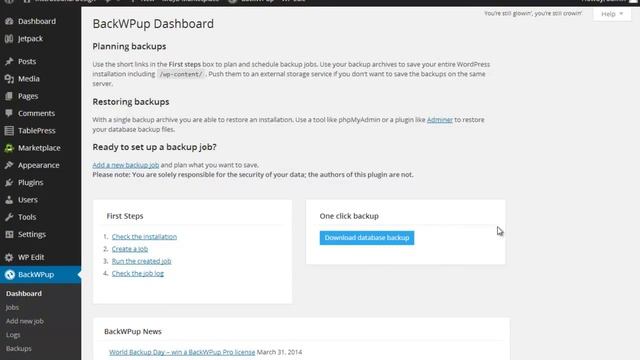Open Marketplace via its green icon

click(9, 148)
